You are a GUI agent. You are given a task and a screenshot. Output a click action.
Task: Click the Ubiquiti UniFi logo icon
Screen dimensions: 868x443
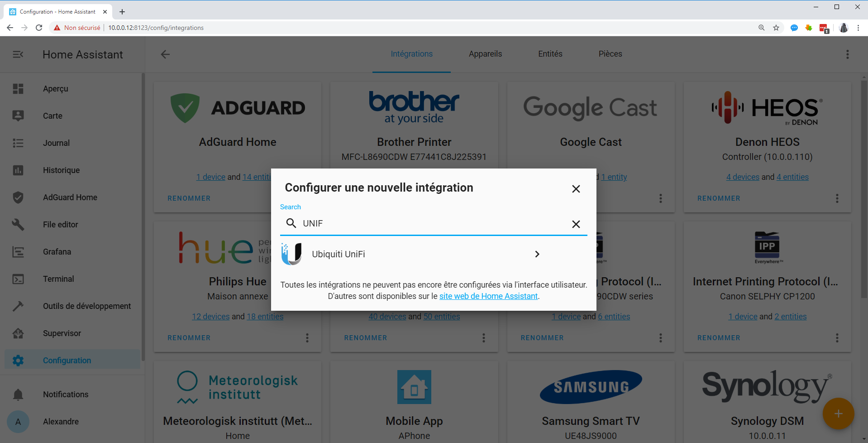[x=291, y=254]
